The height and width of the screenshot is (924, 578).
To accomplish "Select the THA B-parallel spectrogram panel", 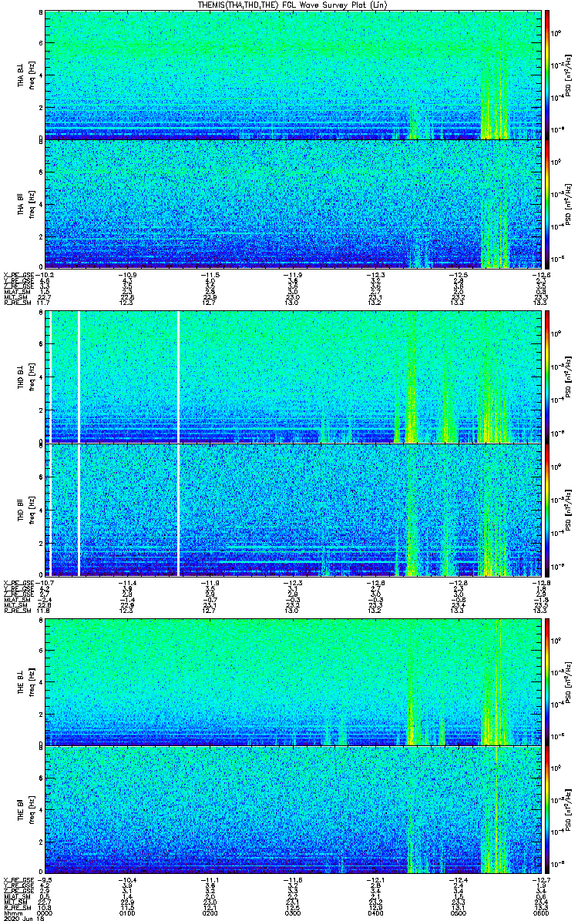I will [x=293, y=204].
